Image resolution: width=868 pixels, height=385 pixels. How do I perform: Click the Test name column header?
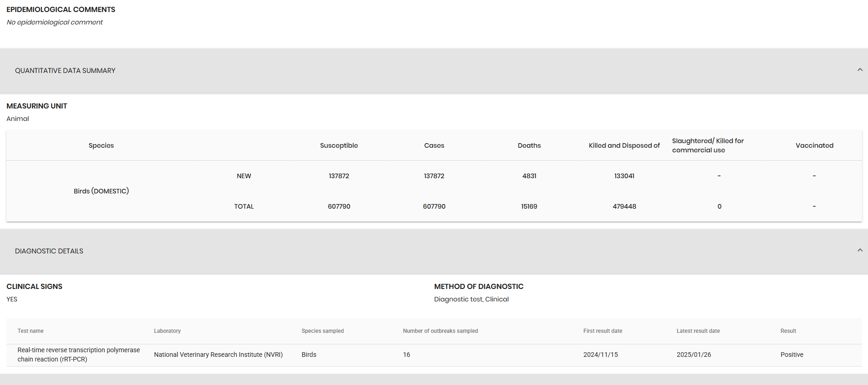(x=30, y=331)
